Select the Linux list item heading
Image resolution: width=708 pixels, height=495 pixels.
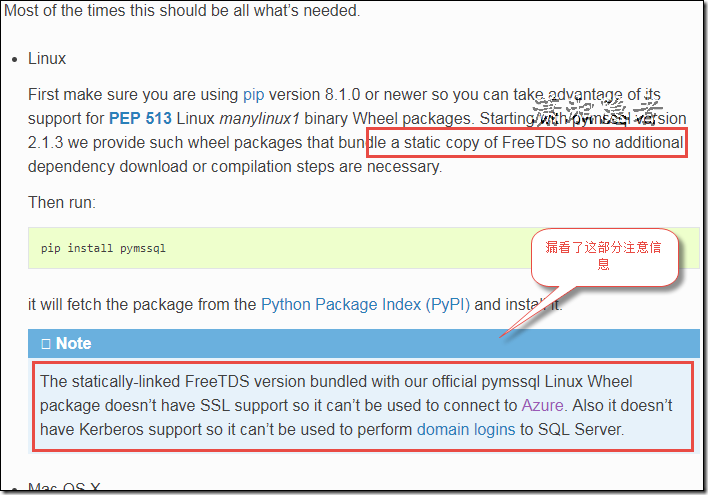(x=47, y=60)
